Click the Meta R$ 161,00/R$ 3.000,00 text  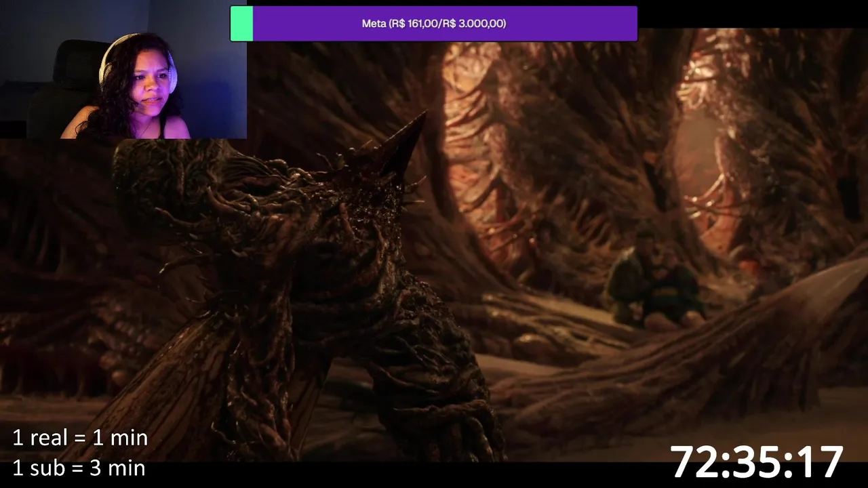point(434,24)
